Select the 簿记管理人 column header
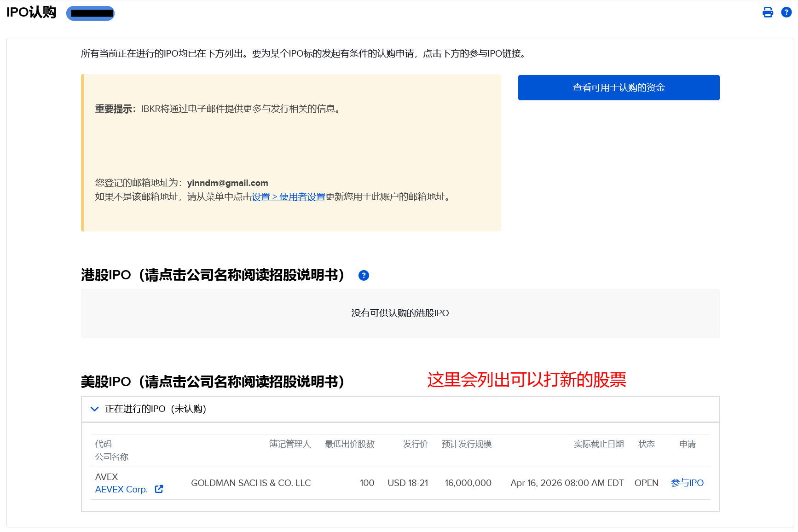Screen dimensions: 798x532 (290, 444)
